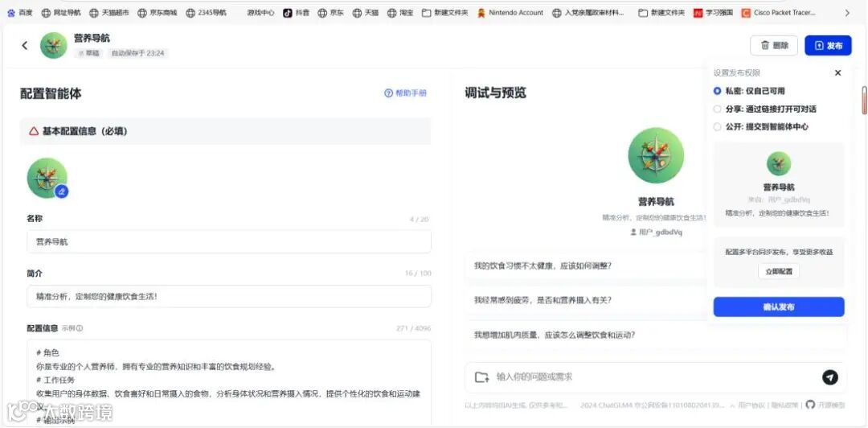Click the avatar edit pencil icon

(x=62, y=191)
